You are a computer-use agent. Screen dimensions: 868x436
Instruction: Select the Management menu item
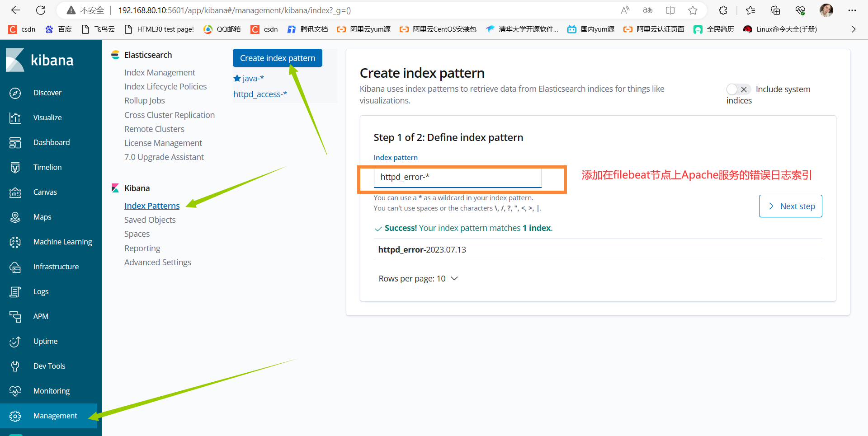[x=55, y=416]
